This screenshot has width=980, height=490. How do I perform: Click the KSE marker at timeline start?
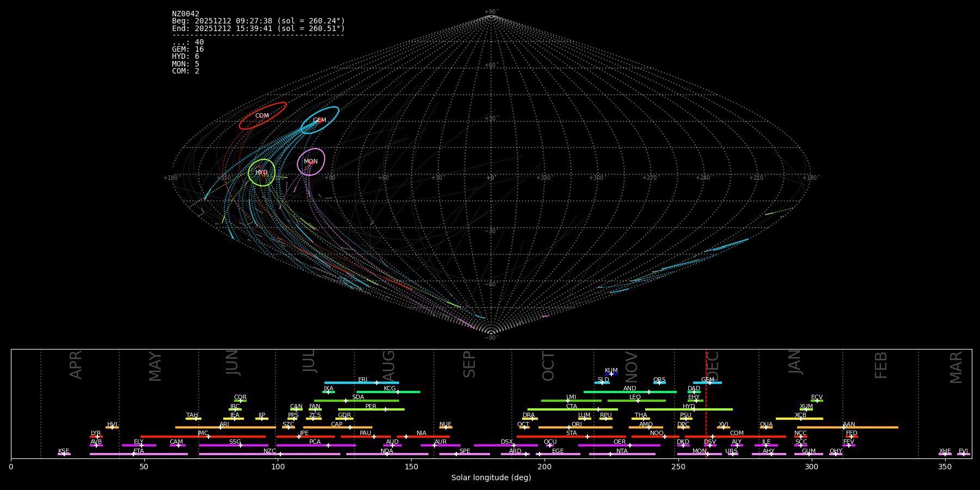click(x=64, y=454)
